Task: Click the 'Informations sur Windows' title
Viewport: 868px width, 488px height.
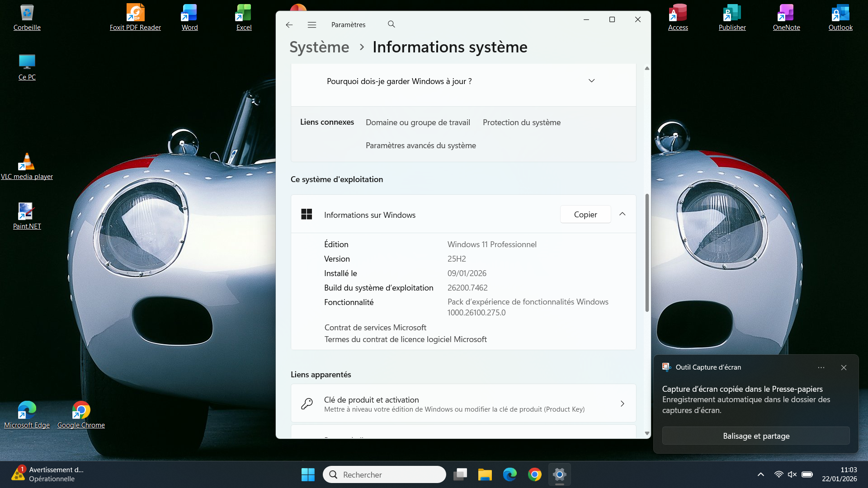Action: click(x=370, y=215)
